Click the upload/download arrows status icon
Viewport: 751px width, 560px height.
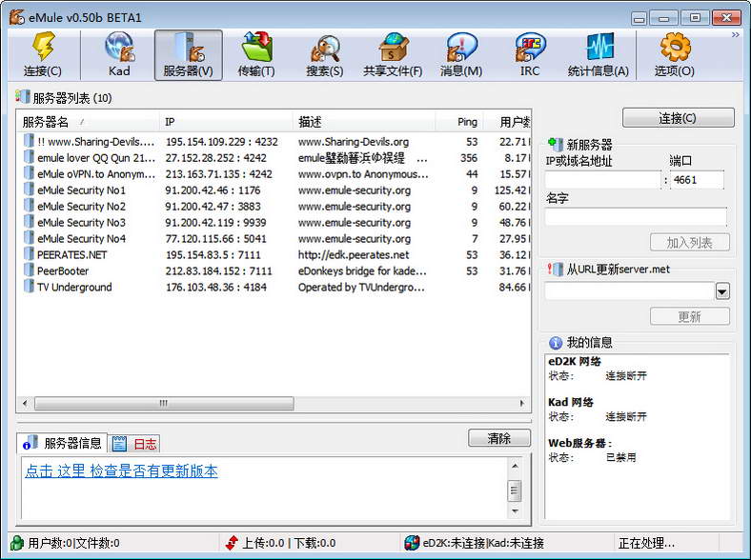coord(232,543)
